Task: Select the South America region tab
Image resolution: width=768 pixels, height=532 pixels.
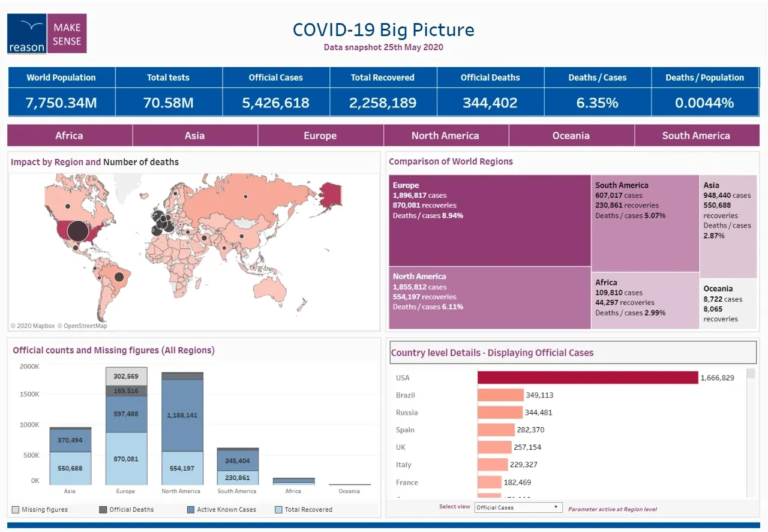Action: 697,136
